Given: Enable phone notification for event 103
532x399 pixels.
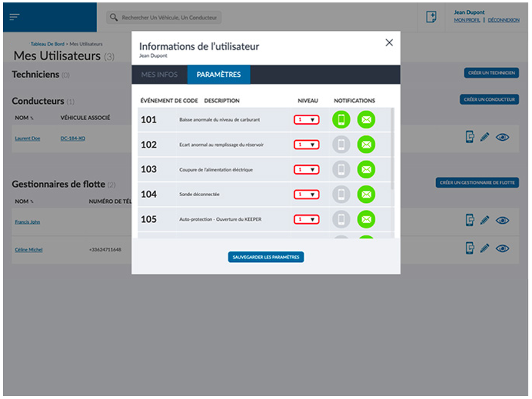Looking at the screenshot, I should 341,169.
